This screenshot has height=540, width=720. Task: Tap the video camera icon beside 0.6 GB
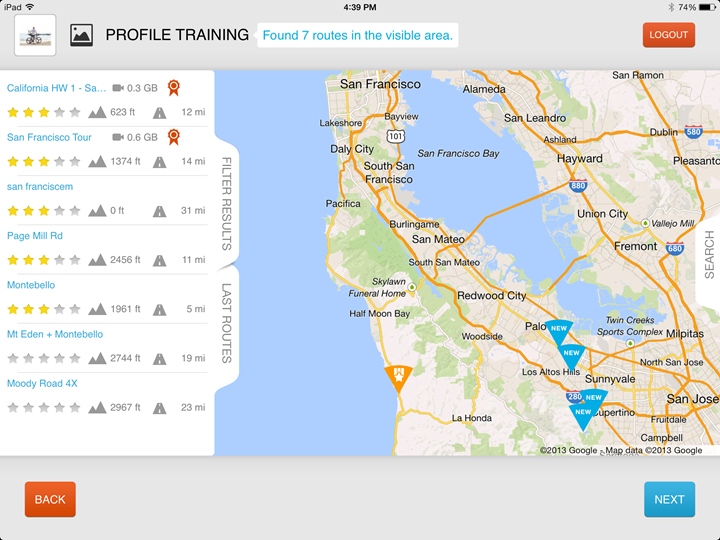[118, 137]
